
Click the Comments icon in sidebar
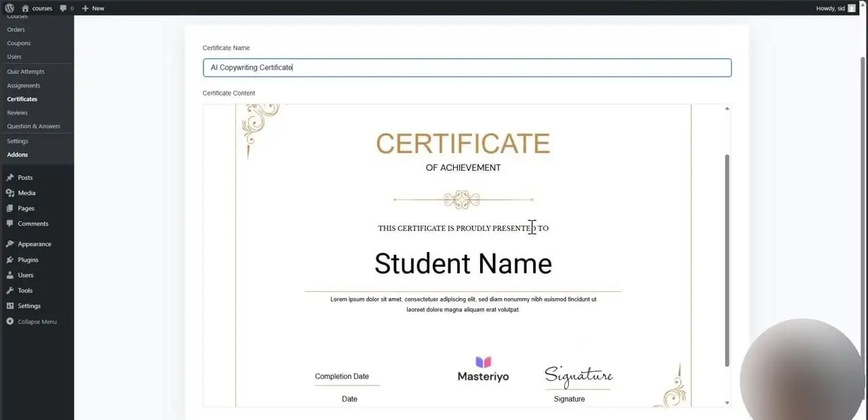tap(9, 224)
